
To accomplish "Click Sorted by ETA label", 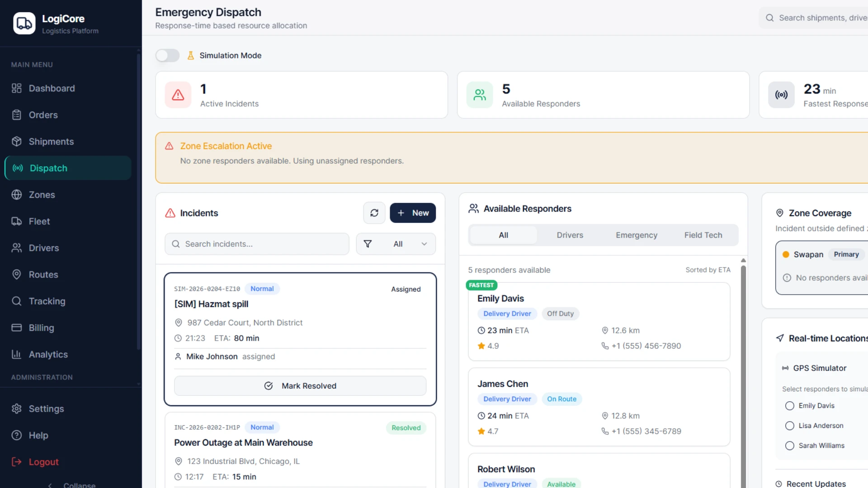I will [708, 270].
